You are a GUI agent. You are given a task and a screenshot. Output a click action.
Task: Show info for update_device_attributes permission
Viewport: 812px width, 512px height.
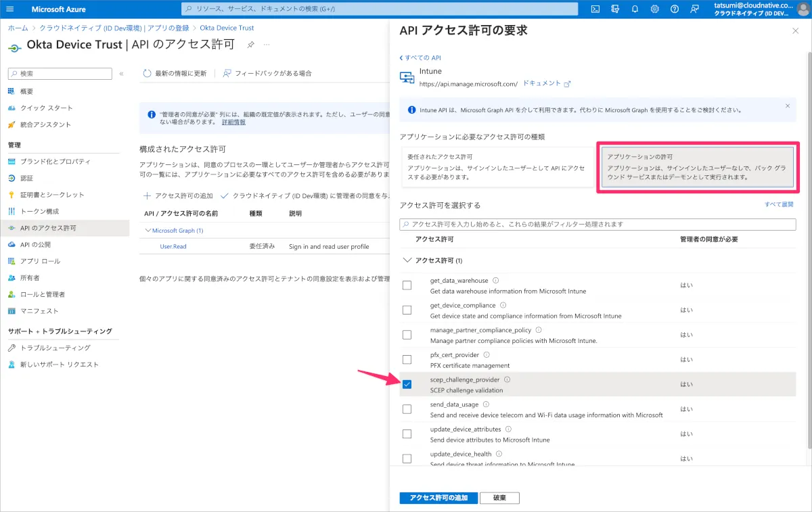pyautogui.click(x=508, y=429)
